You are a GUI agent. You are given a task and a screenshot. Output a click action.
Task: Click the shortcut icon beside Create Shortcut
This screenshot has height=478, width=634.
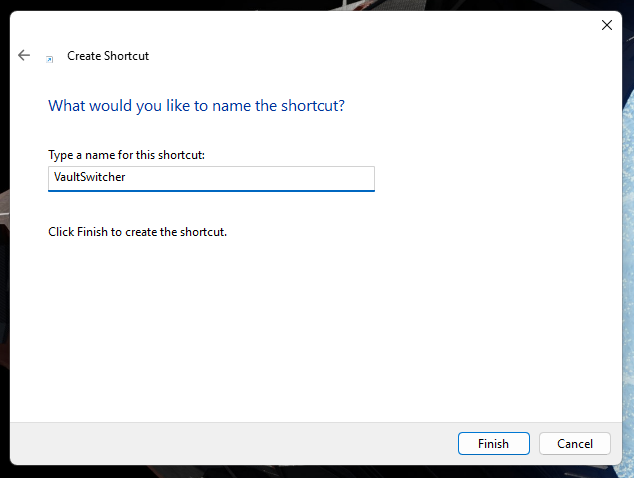click(49, 59)
